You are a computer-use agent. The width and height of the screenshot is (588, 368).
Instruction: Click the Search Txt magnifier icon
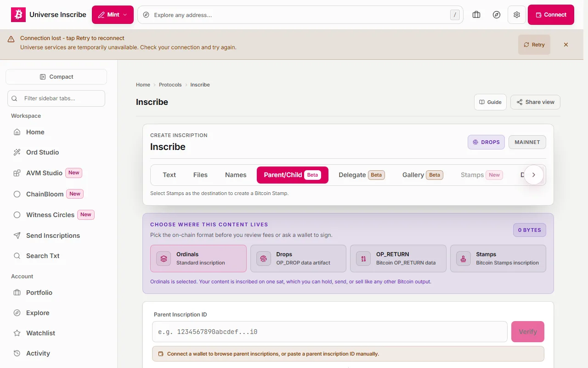[17, 256]
